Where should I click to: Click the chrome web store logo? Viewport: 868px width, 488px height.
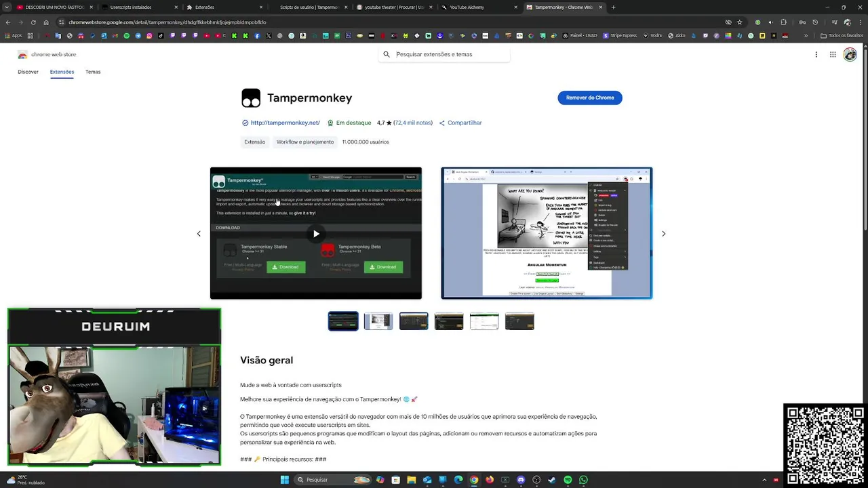[x=47, y=54]
